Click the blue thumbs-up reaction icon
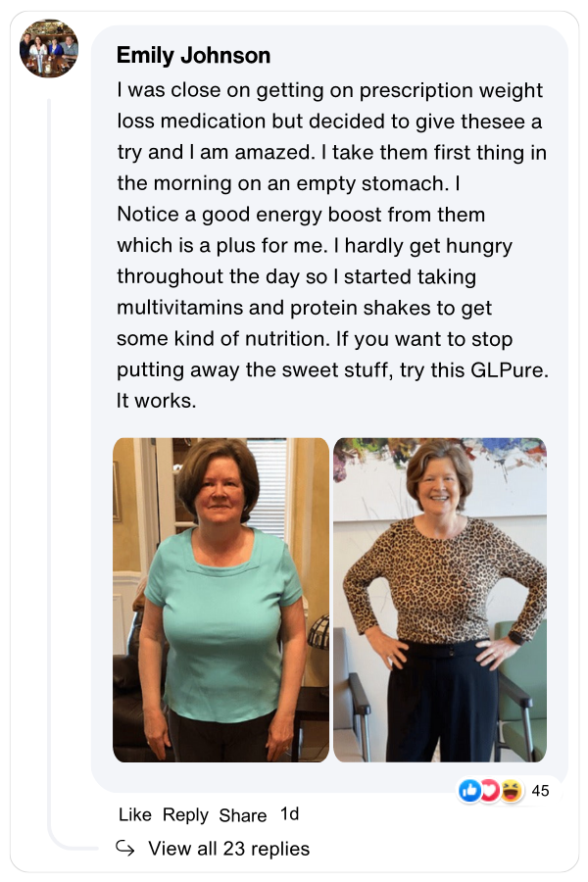 pos(470,791)
